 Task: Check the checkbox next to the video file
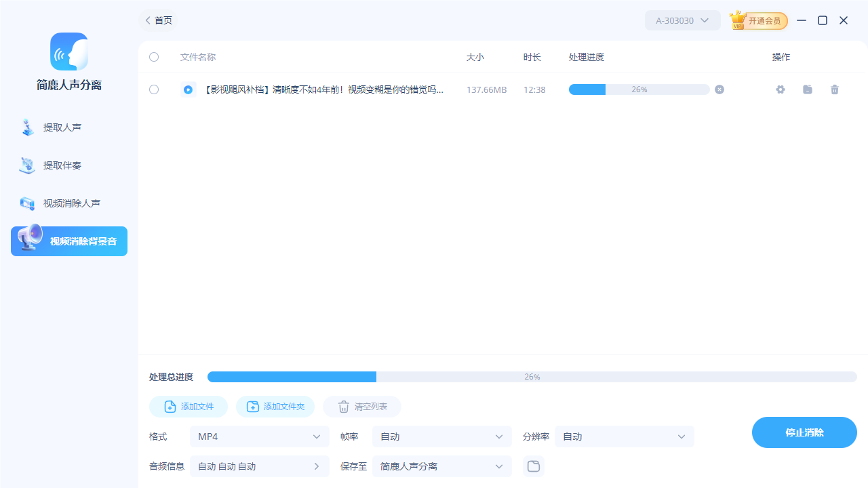(154, 89)
